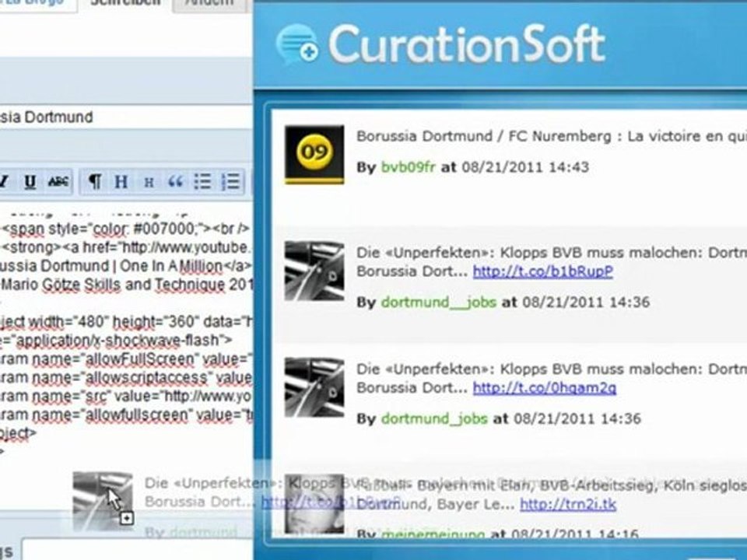
Task: Click the name="allowscriptaccess" param line
Action: click(126, 378)
